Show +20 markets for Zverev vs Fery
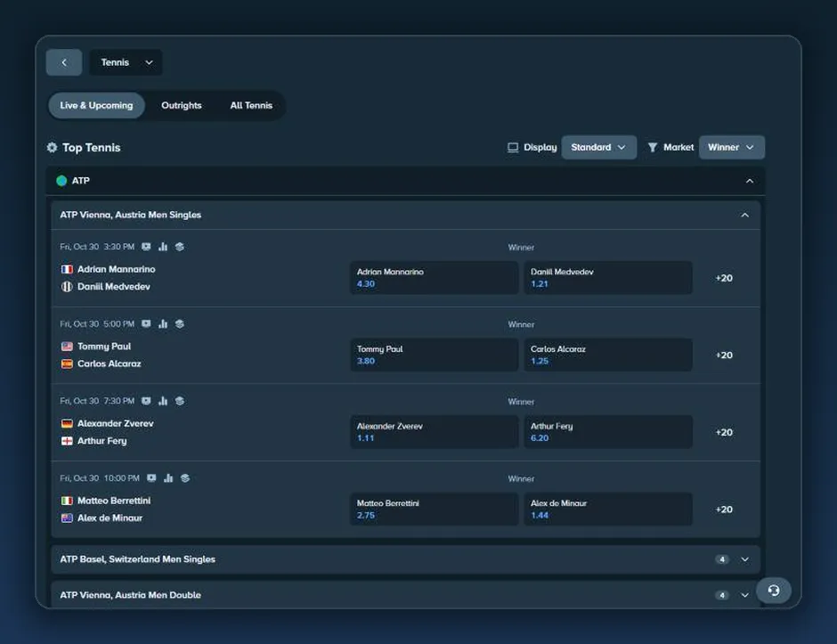The height and width of the screenshot is (644, 837). pyautogui.click(x=724, y=433)
